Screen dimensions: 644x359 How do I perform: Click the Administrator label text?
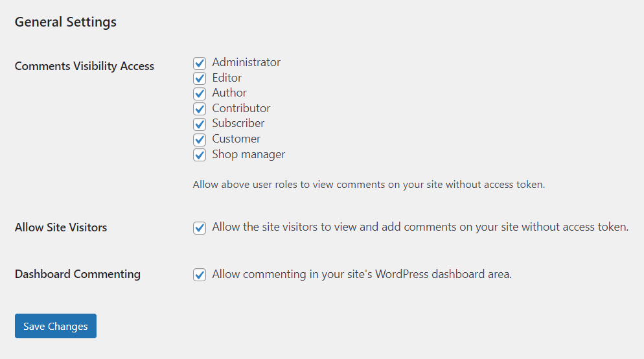246,62
